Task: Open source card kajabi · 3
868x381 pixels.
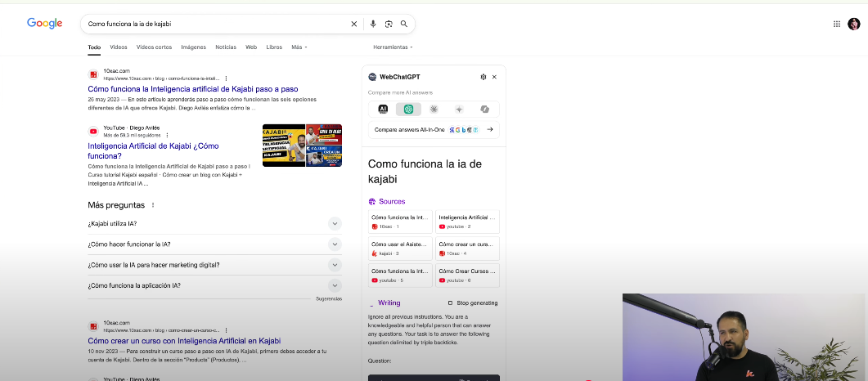Action: point(400,249)
